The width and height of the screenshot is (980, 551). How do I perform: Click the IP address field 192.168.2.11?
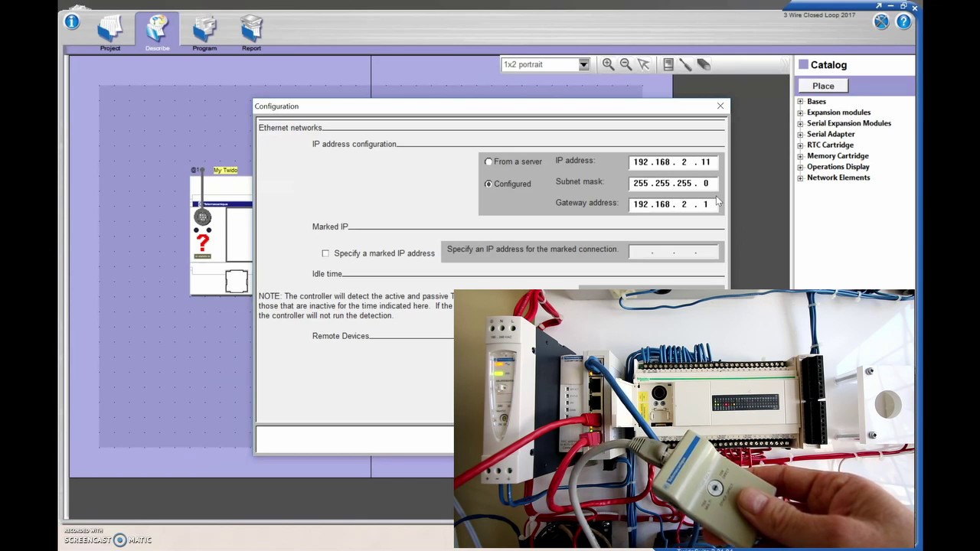(673, 162)
